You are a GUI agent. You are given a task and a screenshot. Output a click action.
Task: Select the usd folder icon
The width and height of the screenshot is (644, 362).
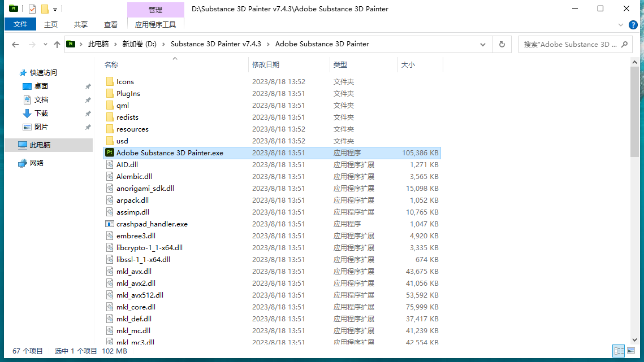click(x=110, y=141)
